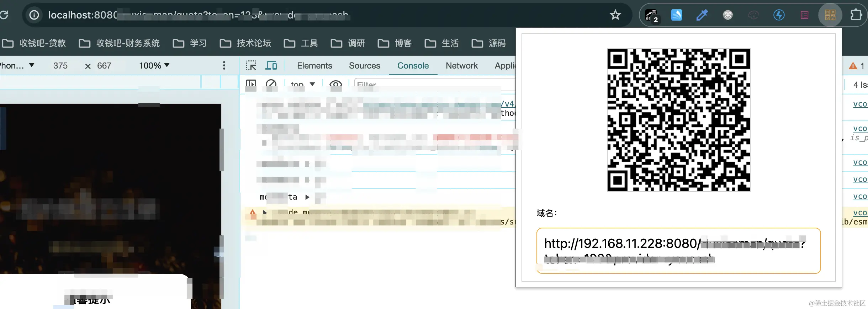
Task: Expand the console object ending in 'ta'
Action: pos(307,197)
